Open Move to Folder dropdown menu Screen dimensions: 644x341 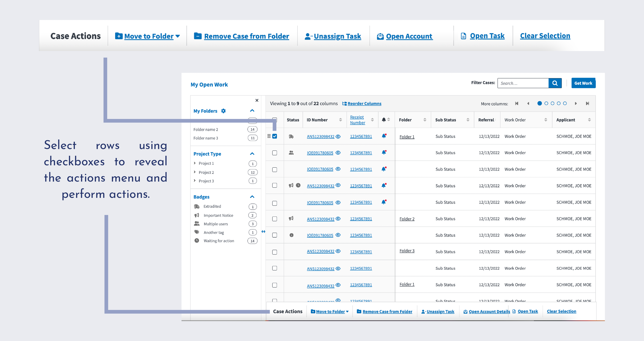(x=147, y=35)
